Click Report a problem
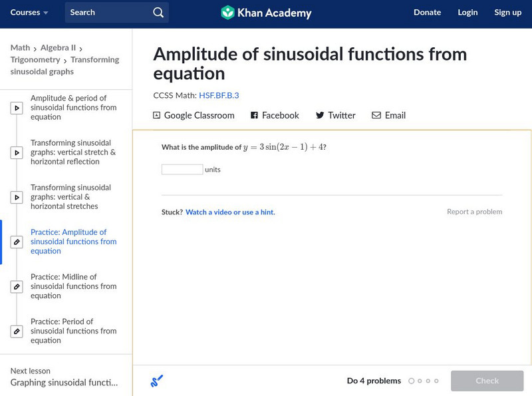 tap(474, 212)
